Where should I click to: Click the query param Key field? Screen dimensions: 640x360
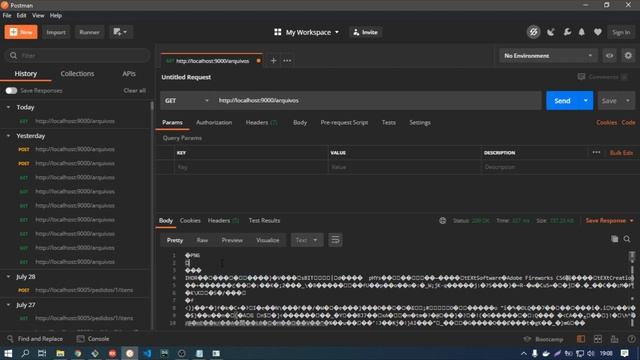(251, 167)
